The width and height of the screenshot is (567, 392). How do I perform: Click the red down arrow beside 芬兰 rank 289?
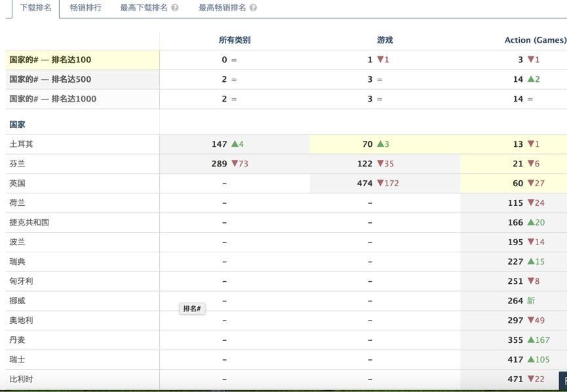pyautogui.click(x=235, y=163)
